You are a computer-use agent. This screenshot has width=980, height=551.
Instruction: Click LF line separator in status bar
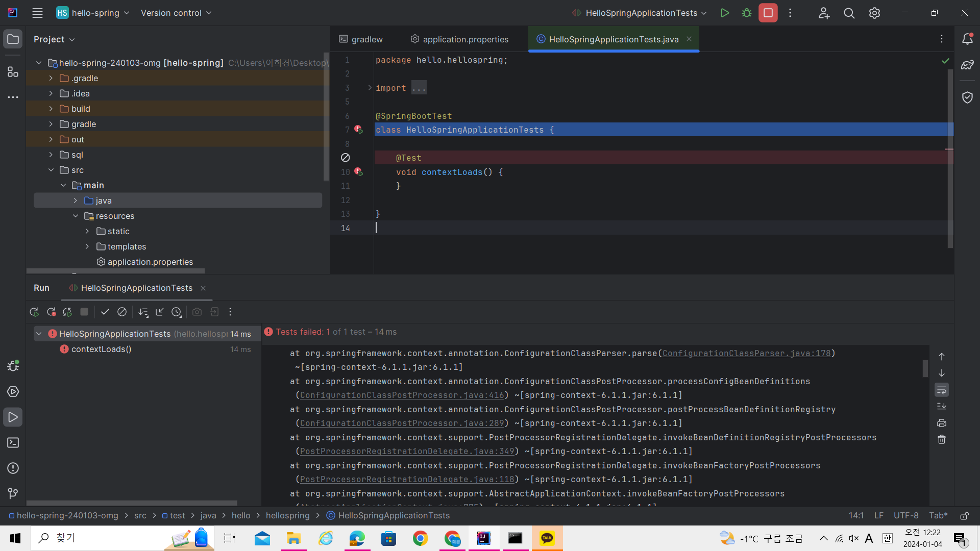[x=878, y=516]
